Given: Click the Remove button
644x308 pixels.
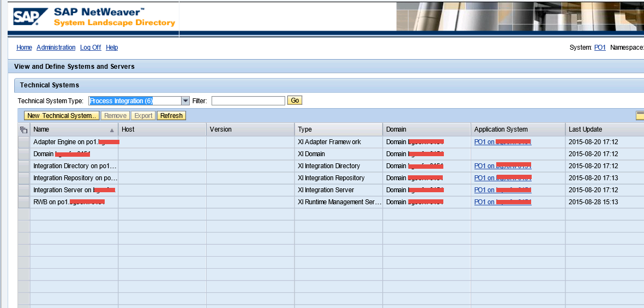Looking at the screenshot, I should (116, 116).
